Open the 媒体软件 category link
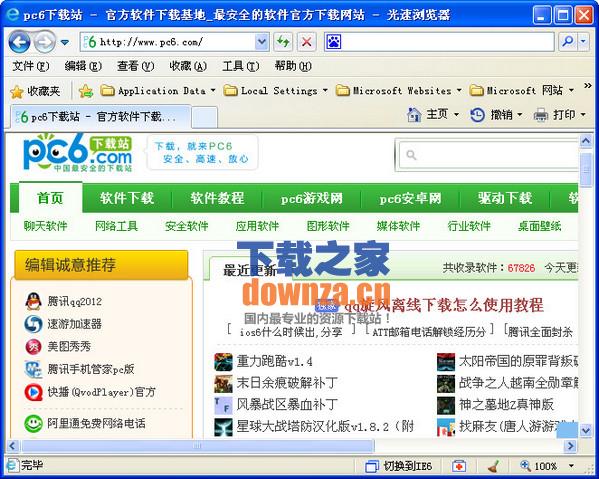Screen dimensions: 599x479 pos(398,226)
